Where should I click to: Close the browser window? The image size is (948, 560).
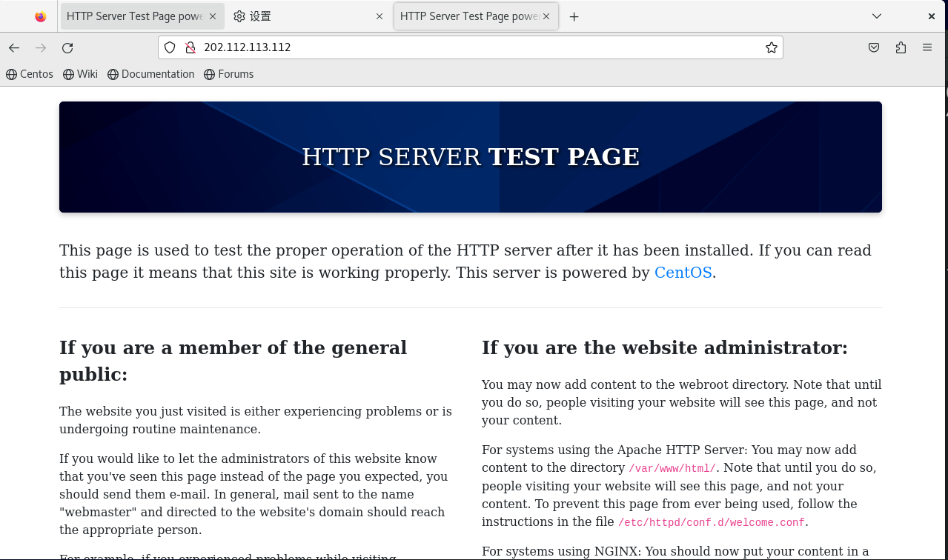932,16
